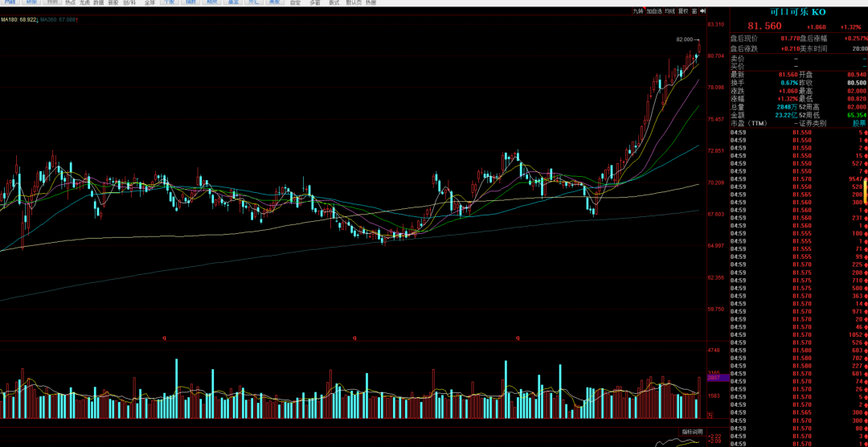The height and width of the screenshot is (447, 868).
Task: Click the first 'q' quarterly marker below chart
Action: [x=165, y=338]
